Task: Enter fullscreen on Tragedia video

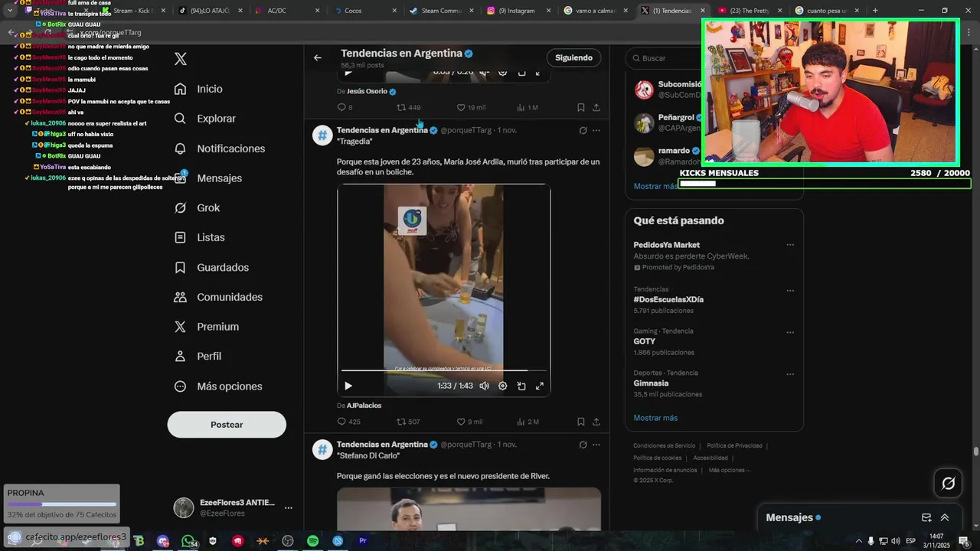Action: tap(540, 386)
